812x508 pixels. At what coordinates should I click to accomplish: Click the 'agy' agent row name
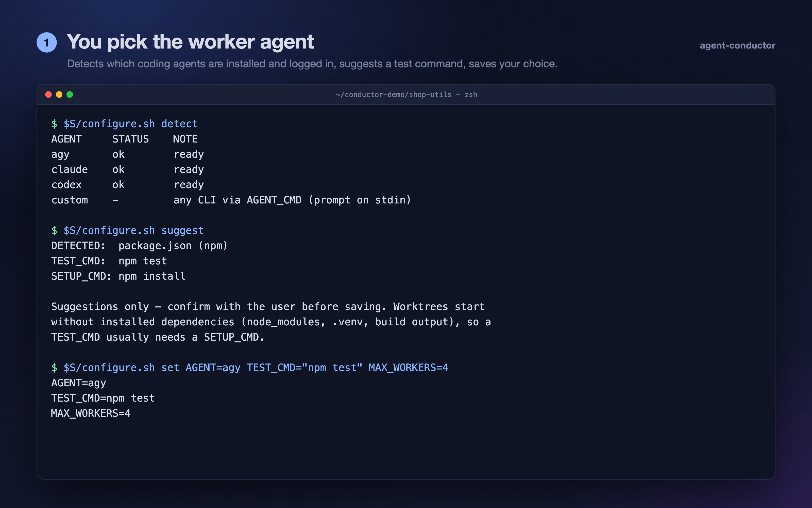pyautogui.click(x=60, y=154)
